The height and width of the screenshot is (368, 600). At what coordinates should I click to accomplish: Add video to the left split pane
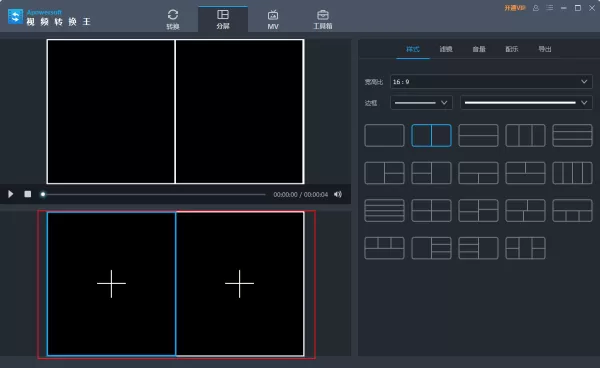pos(111,284)
